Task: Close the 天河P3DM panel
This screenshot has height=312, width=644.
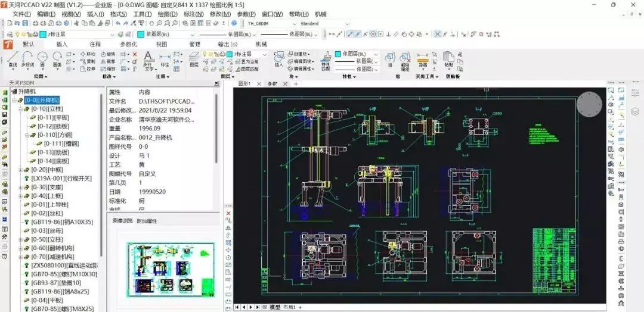Action: [217, 83]
